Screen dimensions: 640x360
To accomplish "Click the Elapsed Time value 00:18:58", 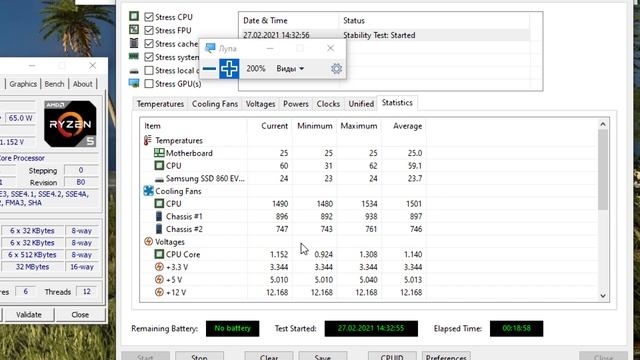I will click(516, 329).
